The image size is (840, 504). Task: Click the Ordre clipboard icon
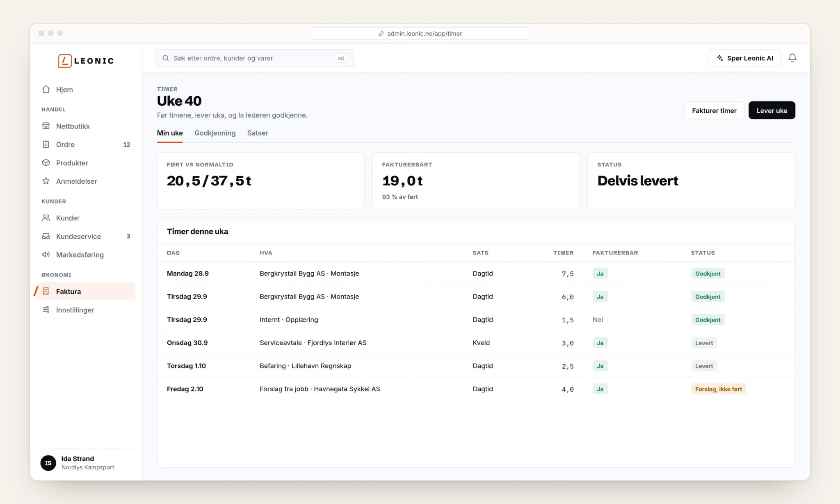pyautogui.click(x=46, y=144)
